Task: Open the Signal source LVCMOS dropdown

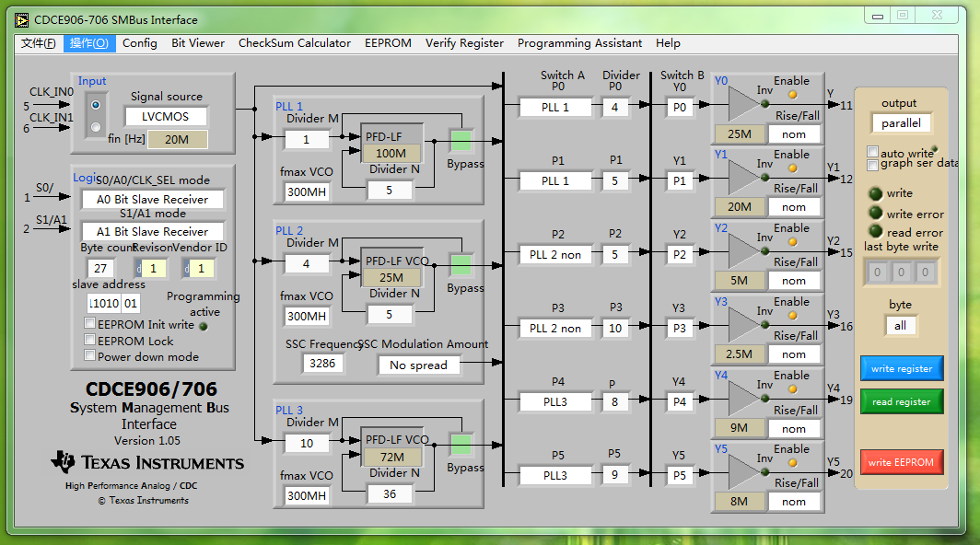Action: 166,117
